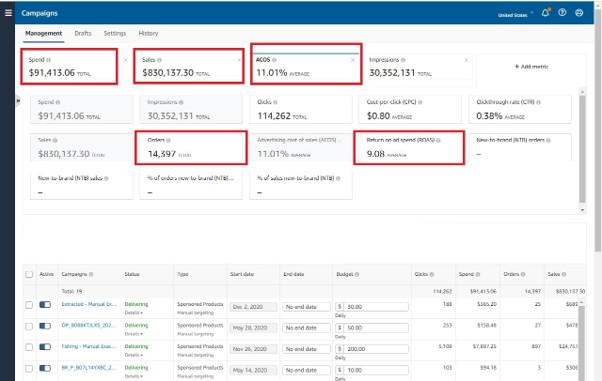Click the metric panel scroll down arrow

coord(582,210)
